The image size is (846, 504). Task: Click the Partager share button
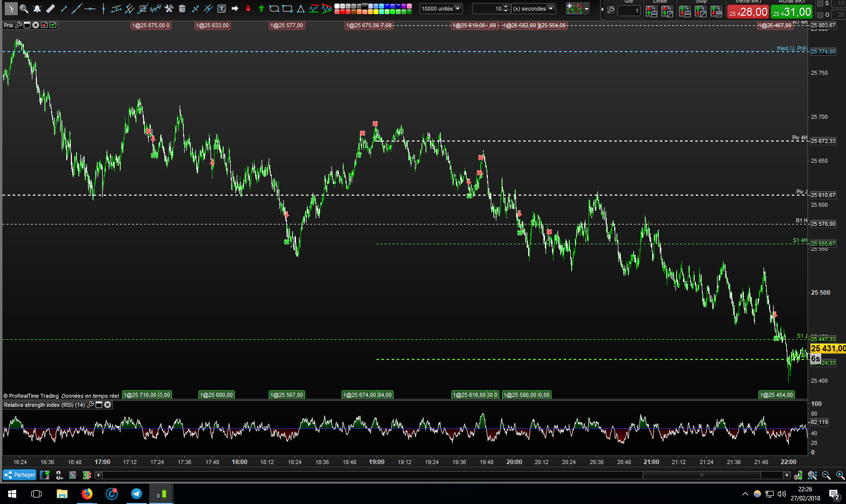click(20, 475)
